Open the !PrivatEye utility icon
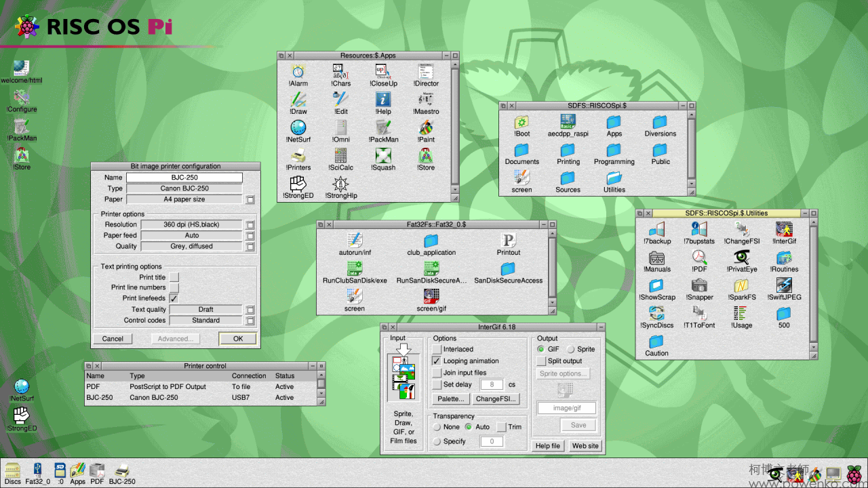Screen dimensions: 868x488 (742, 260)
